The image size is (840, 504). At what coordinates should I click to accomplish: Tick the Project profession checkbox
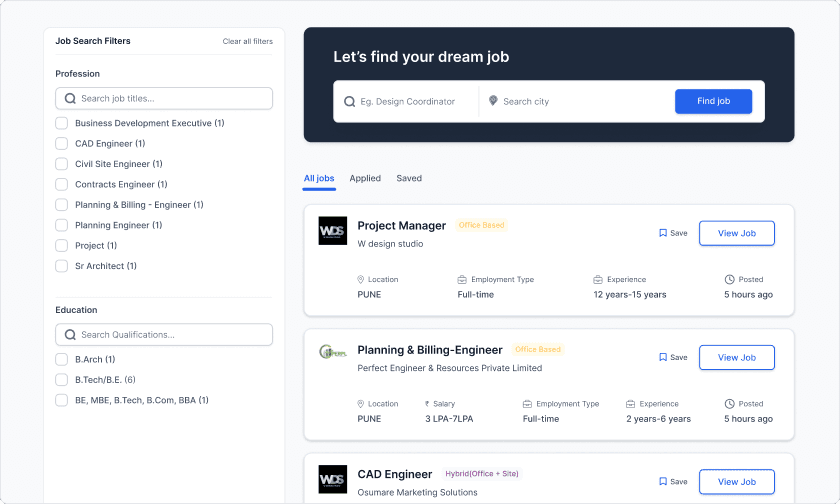tap(62, 245)
